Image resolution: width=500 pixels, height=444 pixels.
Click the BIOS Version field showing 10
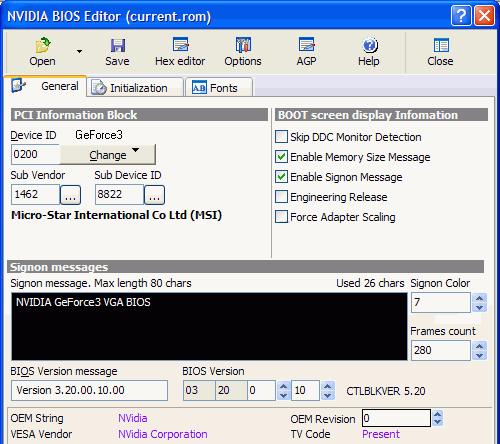point(305,390)
